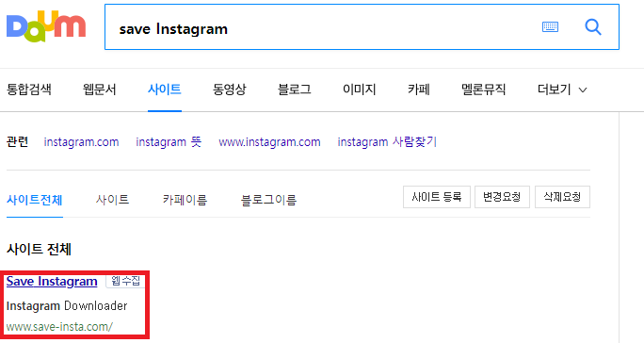Select the 사이트 sub-tab under related searches

(113, 200)
